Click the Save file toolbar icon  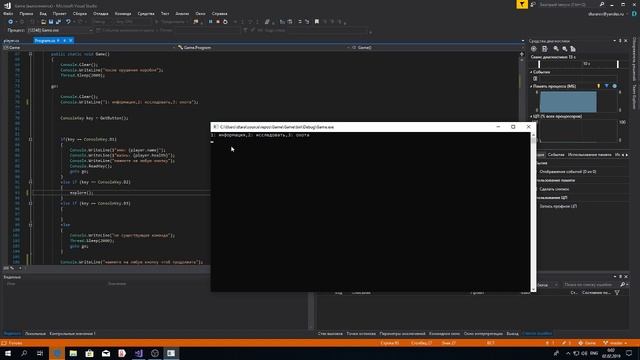coord(51,22)
